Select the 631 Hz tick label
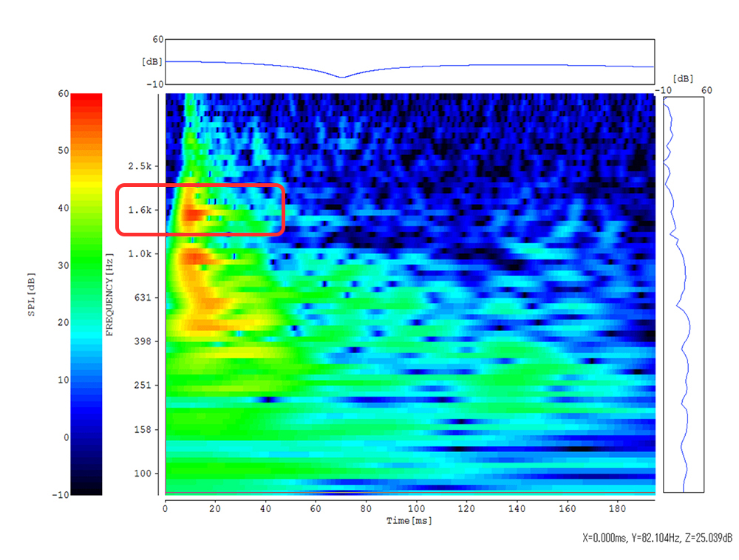The height and width of the screenshot is (560, 739). point(143,298)
